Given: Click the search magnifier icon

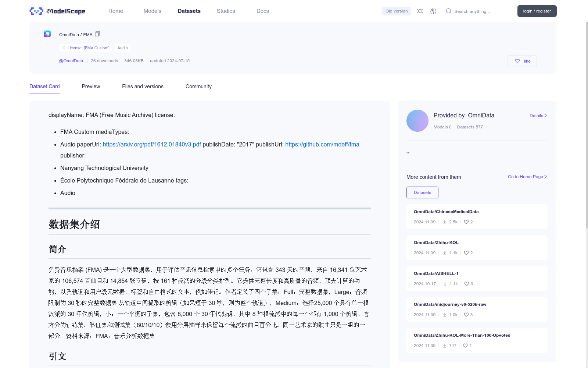Looking at the screenshot, I should 448,11.
